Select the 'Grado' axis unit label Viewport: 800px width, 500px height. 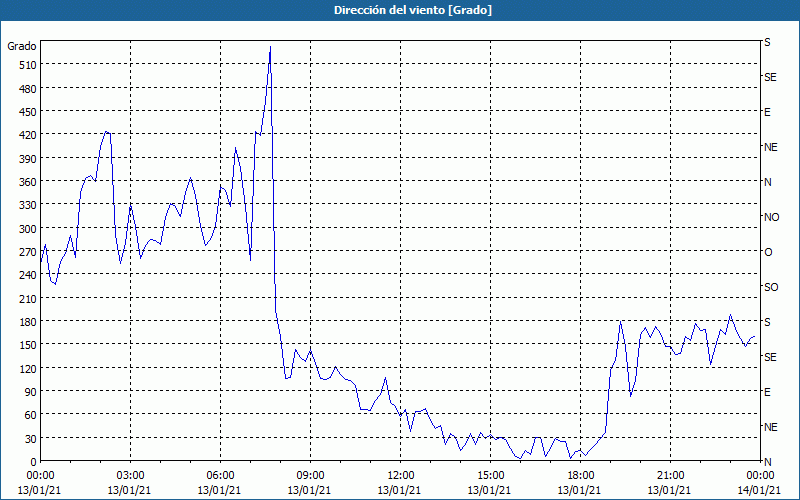[22, 46]
